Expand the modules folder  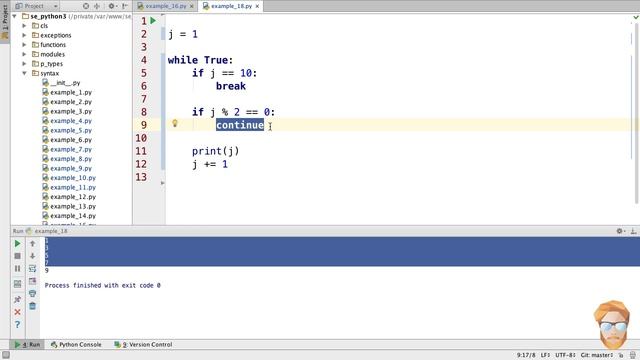(x=24, y=54)
